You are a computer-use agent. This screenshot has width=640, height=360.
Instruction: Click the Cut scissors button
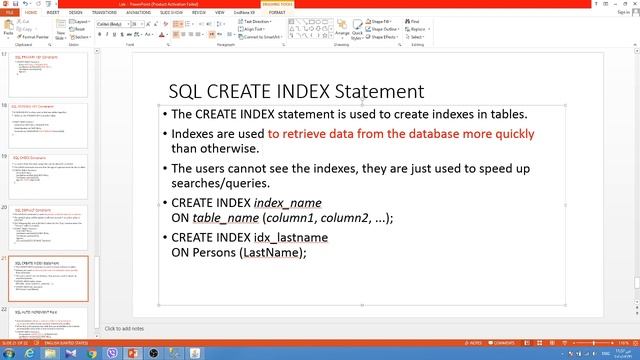pos(23,21)
